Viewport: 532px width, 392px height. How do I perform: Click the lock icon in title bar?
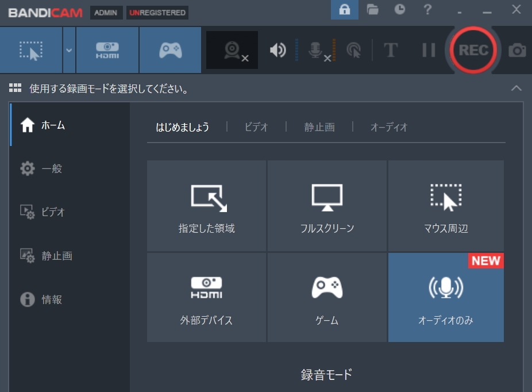[344, 10]
